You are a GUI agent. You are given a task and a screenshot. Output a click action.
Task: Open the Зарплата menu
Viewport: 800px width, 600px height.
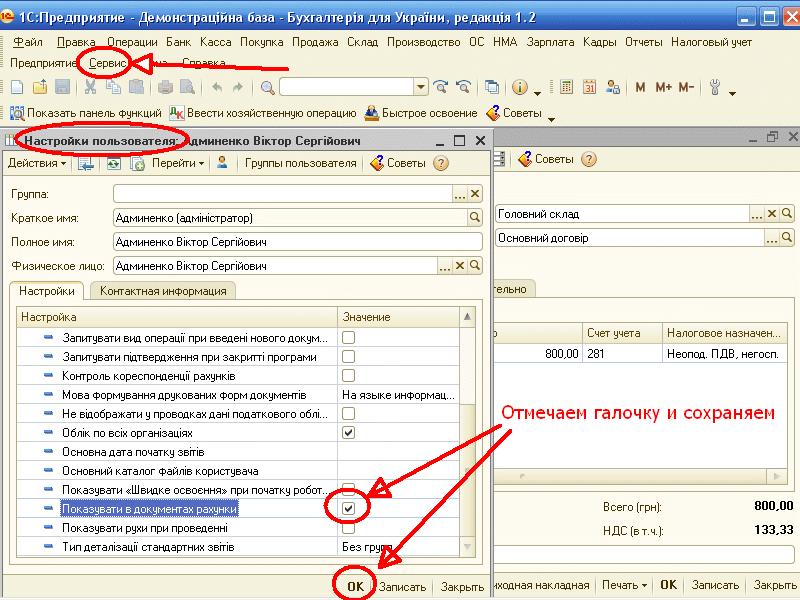point(550,42)
